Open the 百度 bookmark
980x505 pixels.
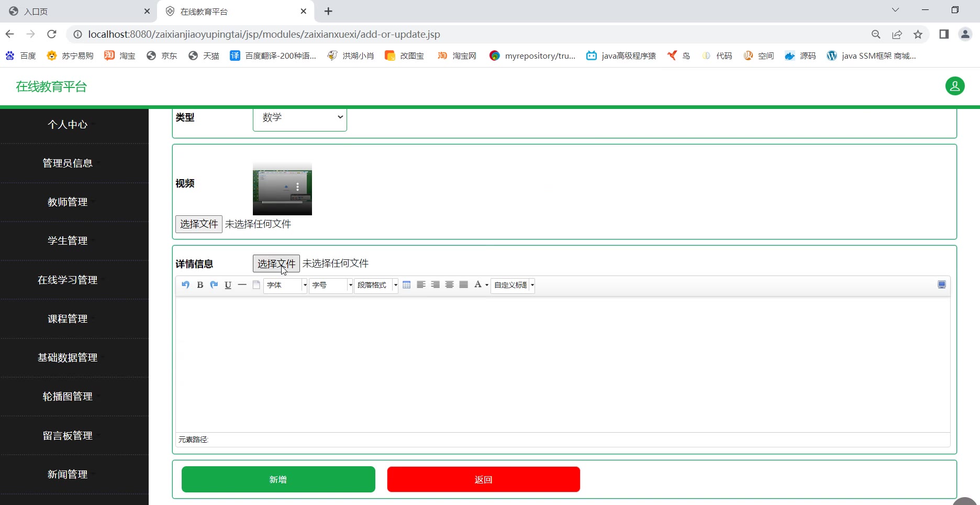[x=21, y=56]
